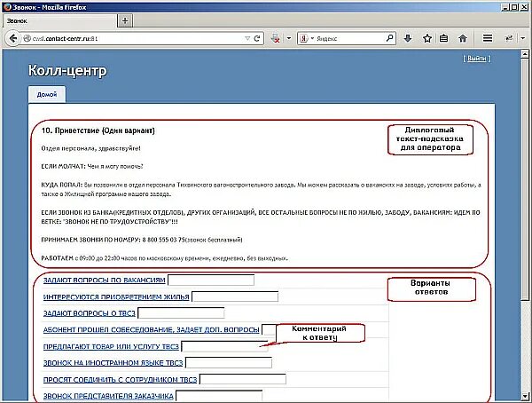Click the vertical scrollbar thumb
The width and height of the screenshot is (532, 403).
pyautogui.click(x=525, y=179)
